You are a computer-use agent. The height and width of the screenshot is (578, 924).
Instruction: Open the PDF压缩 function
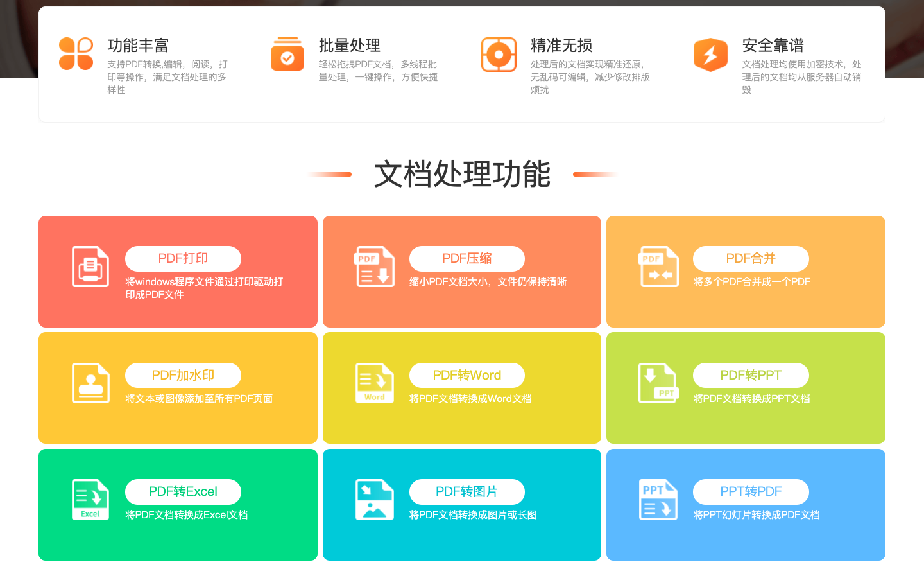[x=468, y=258]
